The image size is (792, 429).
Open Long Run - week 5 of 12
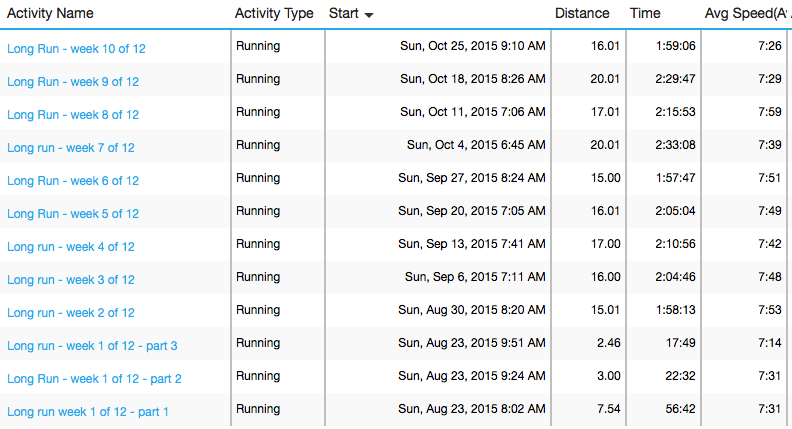(73, 214)
